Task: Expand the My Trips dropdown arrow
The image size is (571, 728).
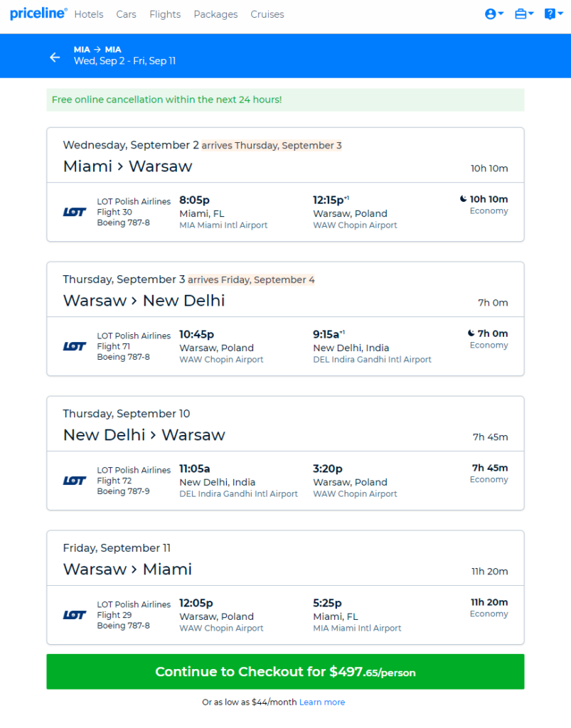Action: tap(531, 14)
